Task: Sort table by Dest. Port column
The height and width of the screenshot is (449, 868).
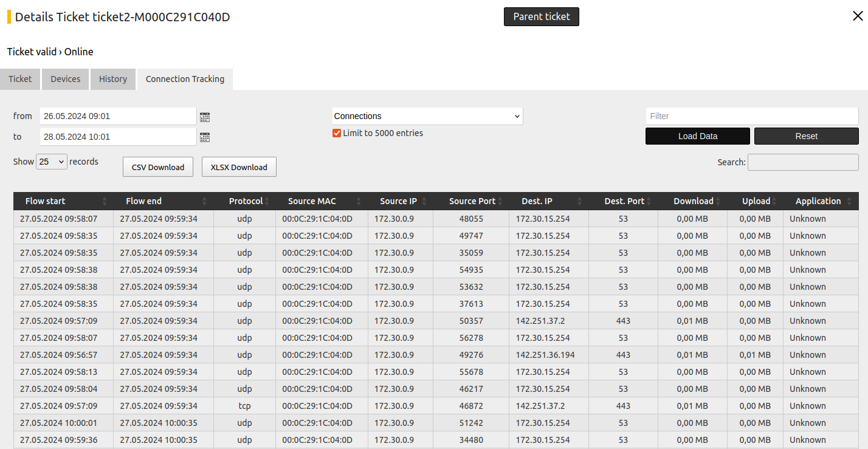Action: click(623, 201)
